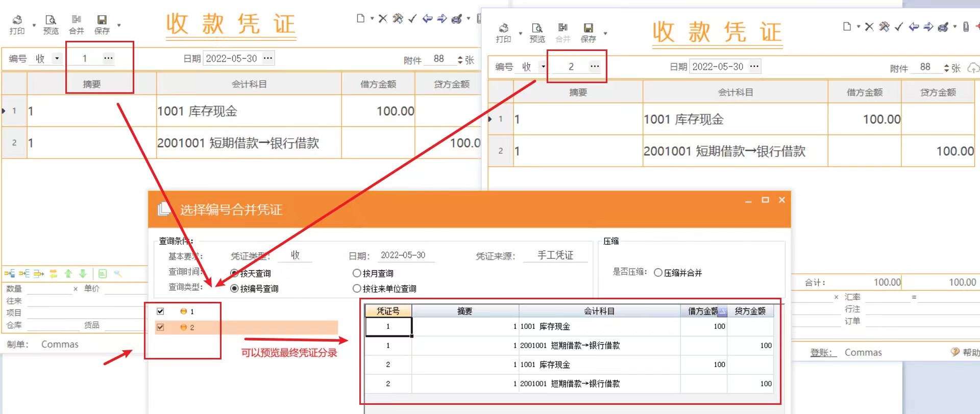Click printer-brush icon in left window toolbar

click(457, 18)
